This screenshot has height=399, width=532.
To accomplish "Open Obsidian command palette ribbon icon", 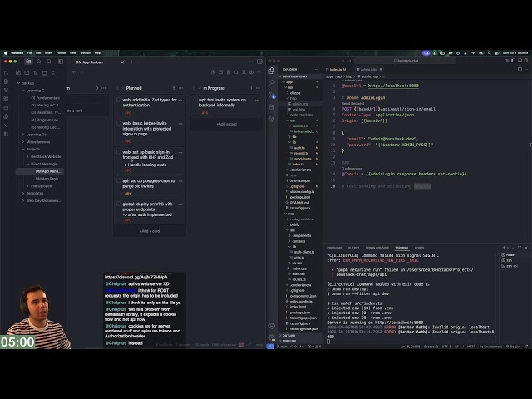I will point(6,126).
